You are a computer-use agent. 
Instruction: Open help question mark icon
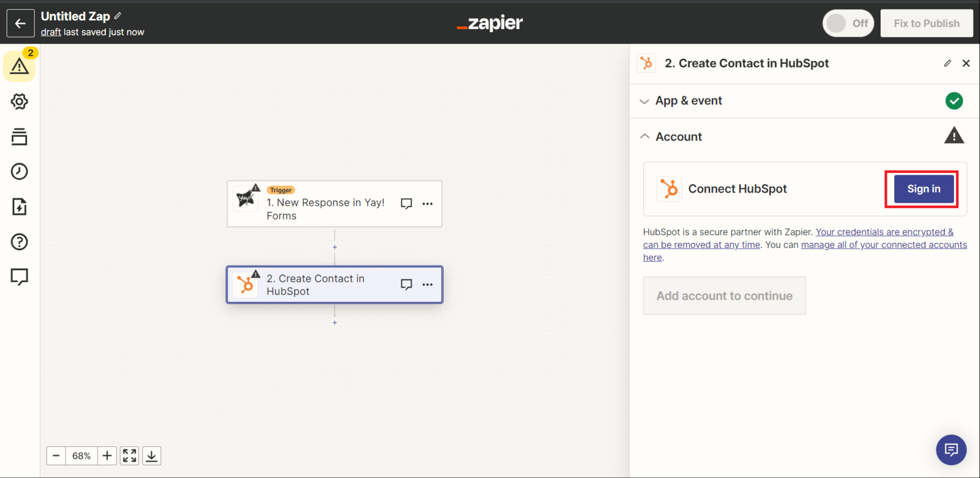coord(19,242)
